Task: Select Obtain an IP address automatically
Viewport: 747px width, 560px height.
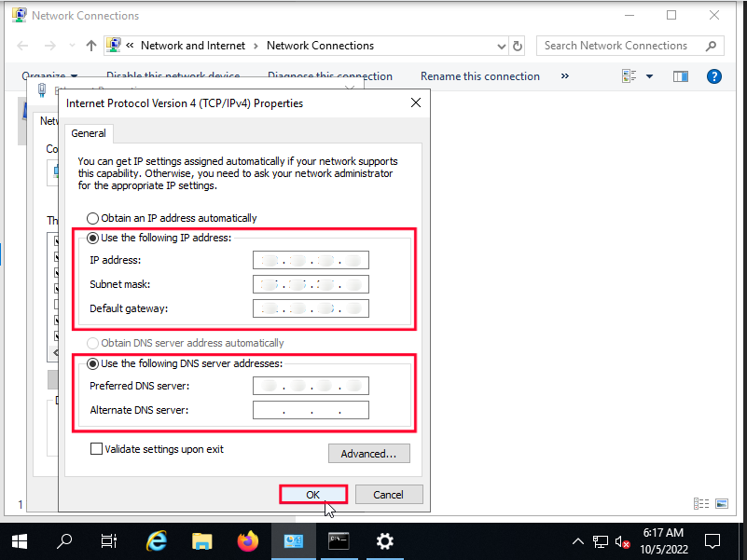Action: coord(93,218)
